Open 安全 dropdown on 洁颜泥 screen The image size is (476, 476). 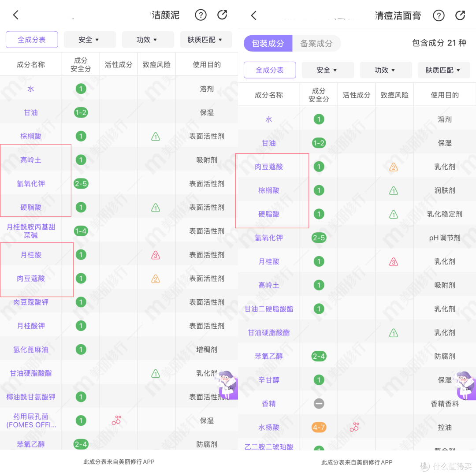89,40
